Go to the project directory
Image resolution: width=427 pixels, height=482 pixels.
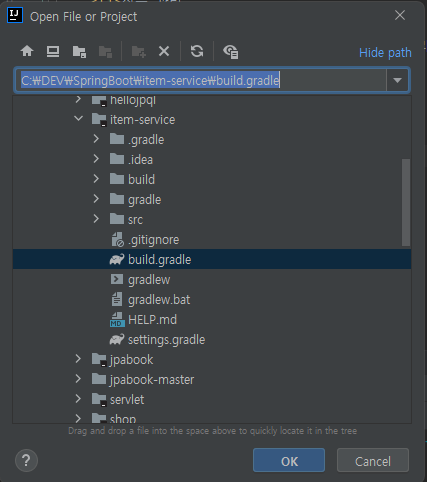click(79, 51)
